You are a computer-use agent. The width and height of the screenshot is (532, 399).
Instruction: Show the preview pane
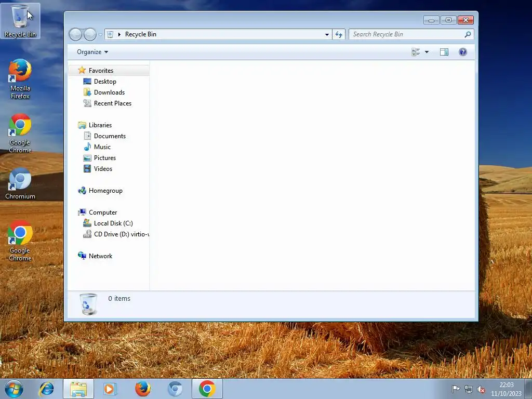[x=444, y=52]
